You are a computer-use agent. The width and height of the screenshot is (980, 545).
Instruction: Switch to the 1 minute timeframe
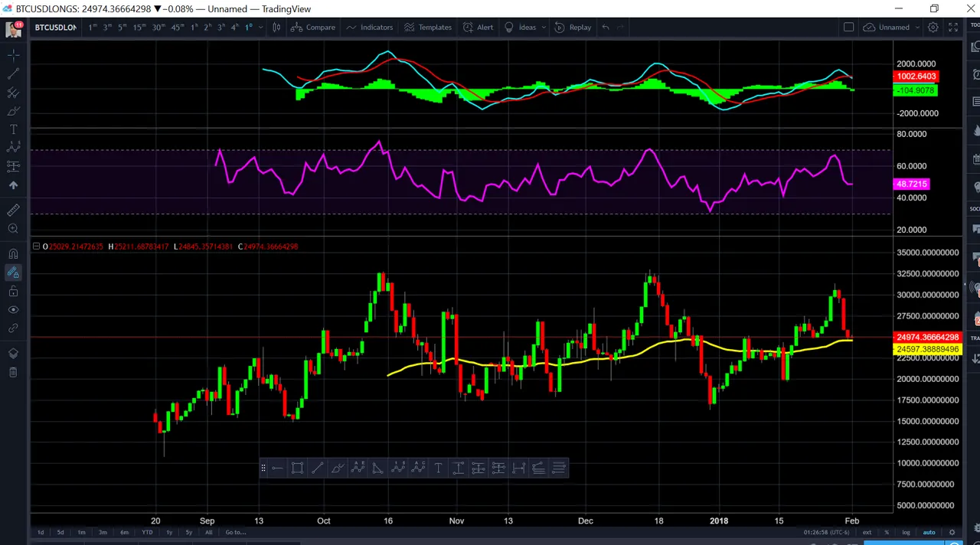pos(93,28)
